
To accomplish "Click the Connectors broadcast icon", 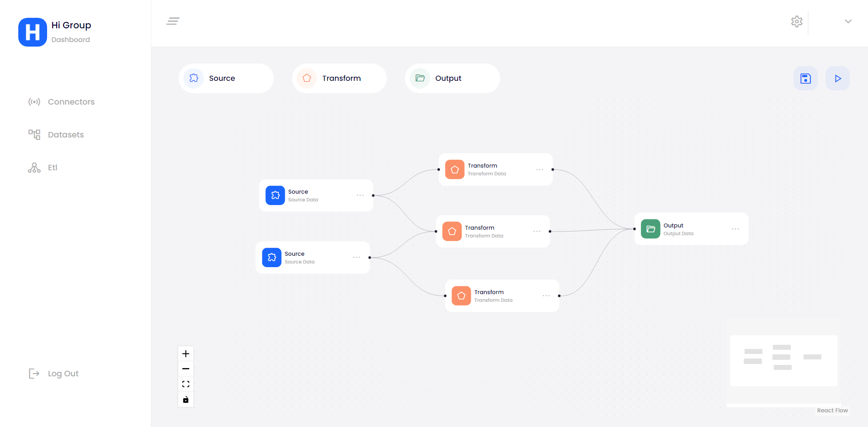I will [x=34, y=102].
